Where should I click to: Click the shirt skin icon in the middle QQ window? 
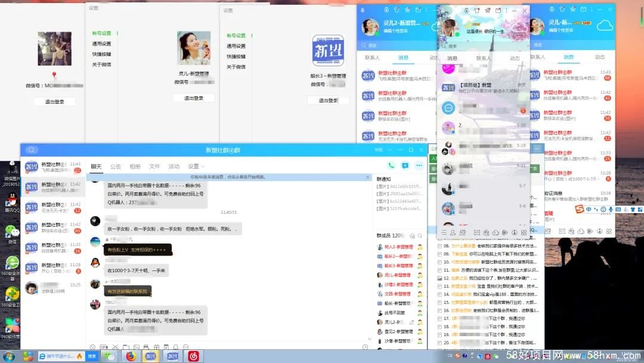point(477,10)
